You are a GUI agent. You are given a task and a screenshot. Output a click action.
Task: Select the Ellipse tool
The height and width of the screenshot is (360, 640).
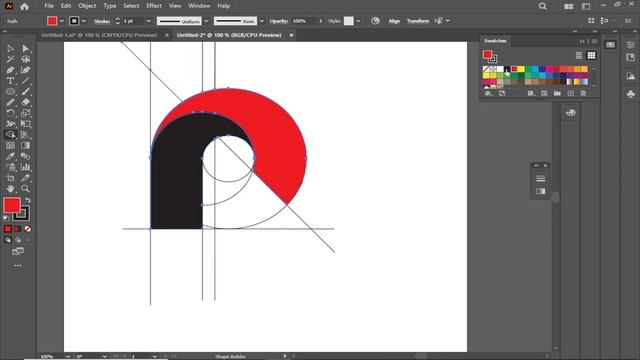pyautogui.click(x=10, y=92)
